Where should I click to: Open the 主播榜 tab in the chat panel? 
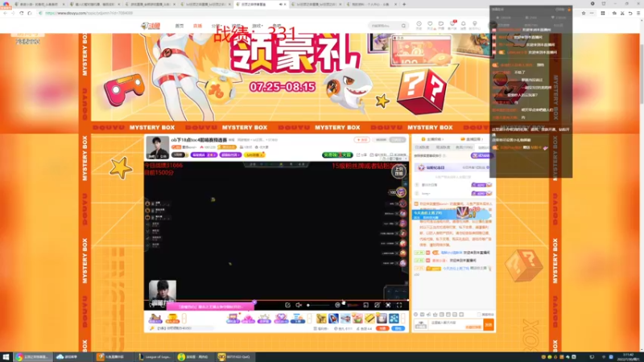(x=432, y=139)
